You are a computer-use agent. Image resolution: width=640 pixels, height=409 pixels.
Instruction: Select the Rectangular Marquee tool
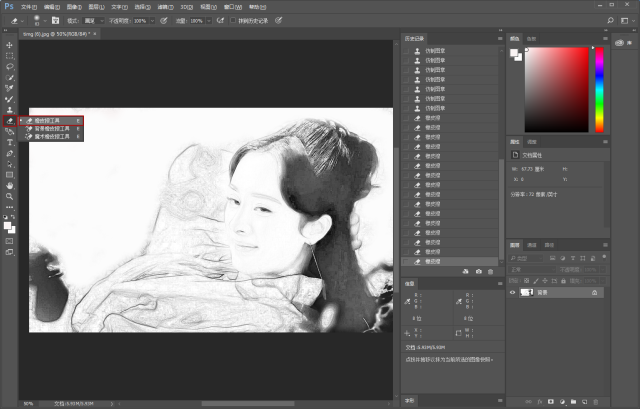(9, 56)
